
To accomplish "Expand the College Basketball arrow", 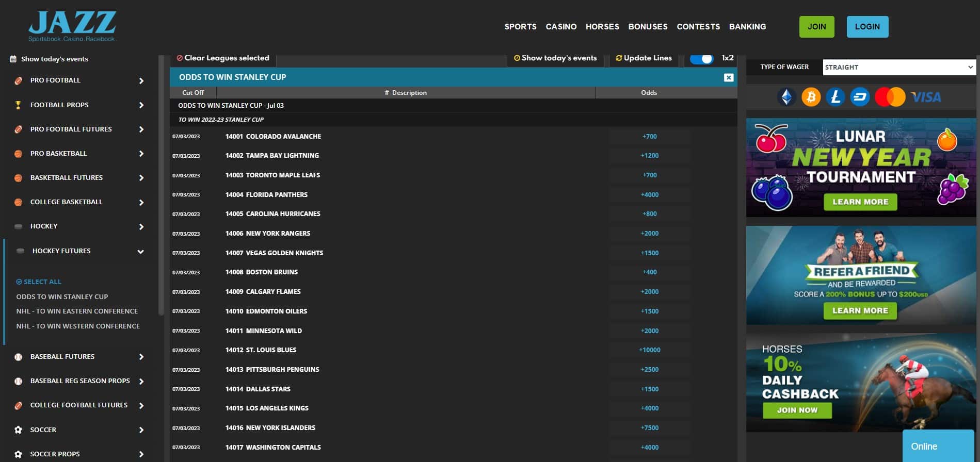I will [x=141, y=203].
